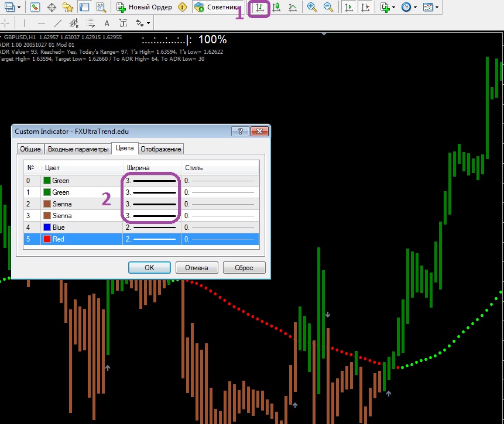Expand the Indicators dropdown arrow
The height and width of the screenshot is (424, 504).
point(394,7)
